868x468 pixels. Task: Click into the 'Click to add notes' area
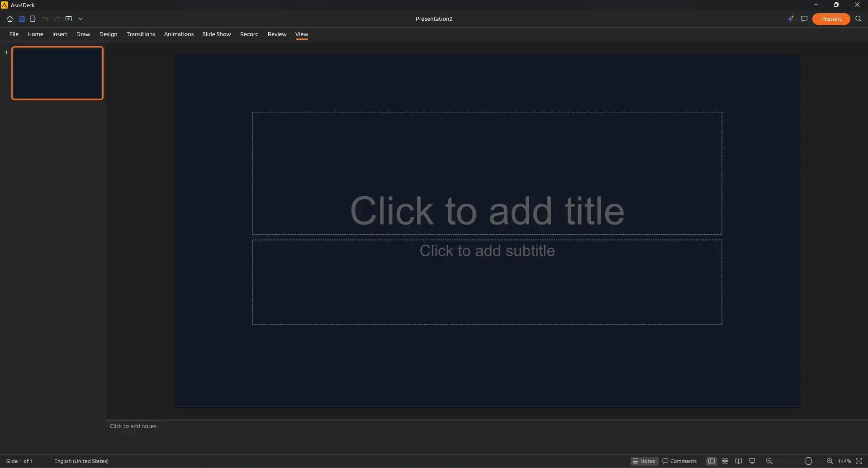point(487,437)
